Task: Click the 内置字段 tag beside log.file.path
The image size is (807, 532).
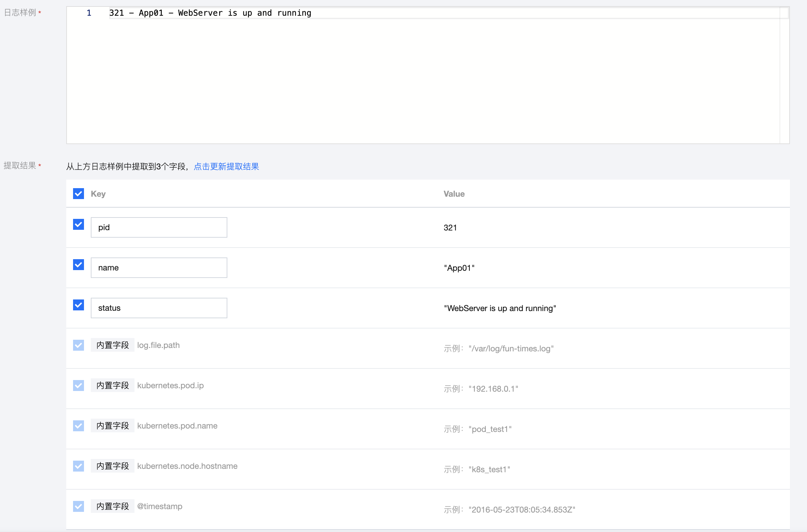Action: pos(113,345)
